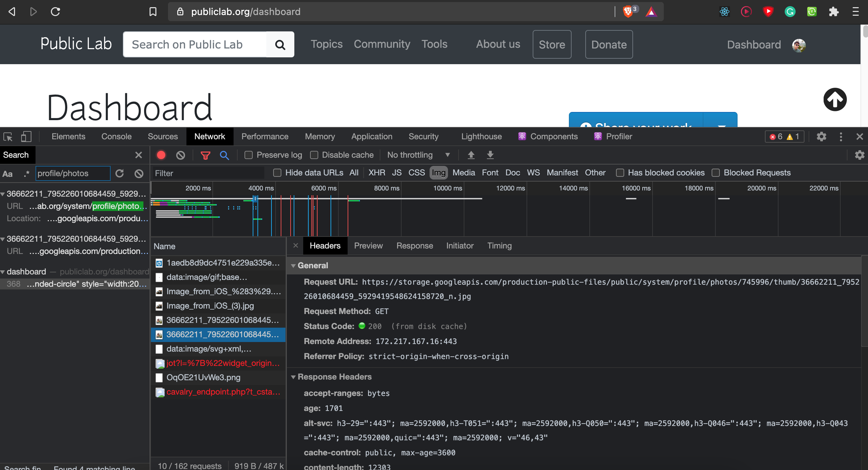The image size is (868, 470).
Task: Refresh the search results in Search panel
Action: pyautogui.click(x=120, y=173)
